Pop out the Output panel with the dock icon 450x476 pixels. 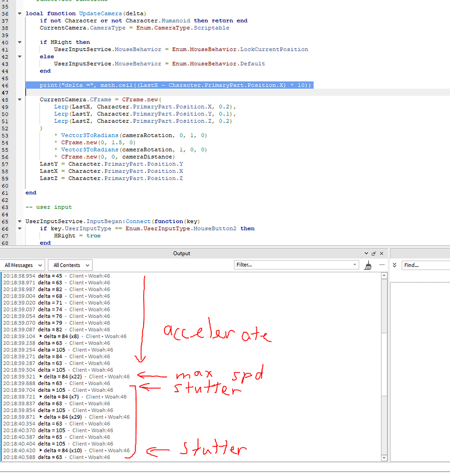click(x=374, y=253)
